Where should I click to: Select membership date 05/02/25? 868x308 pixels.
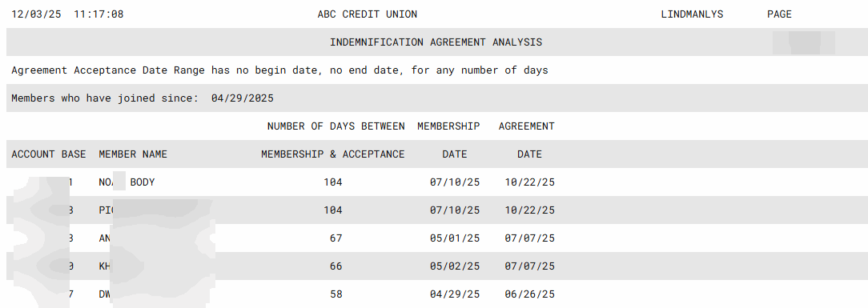click(x=455, y=266)
